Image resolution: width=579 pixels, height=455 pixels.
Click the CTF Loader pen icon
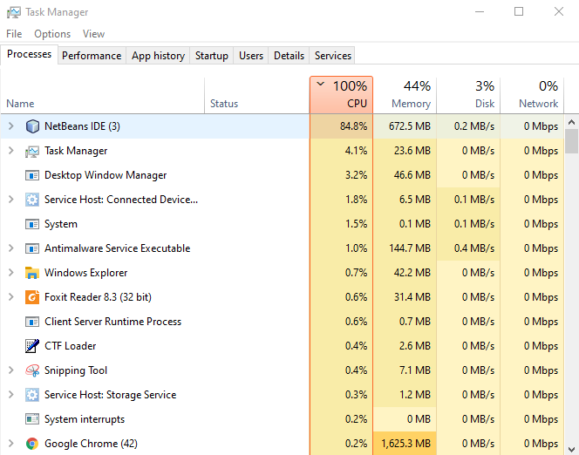pos(32,346)
